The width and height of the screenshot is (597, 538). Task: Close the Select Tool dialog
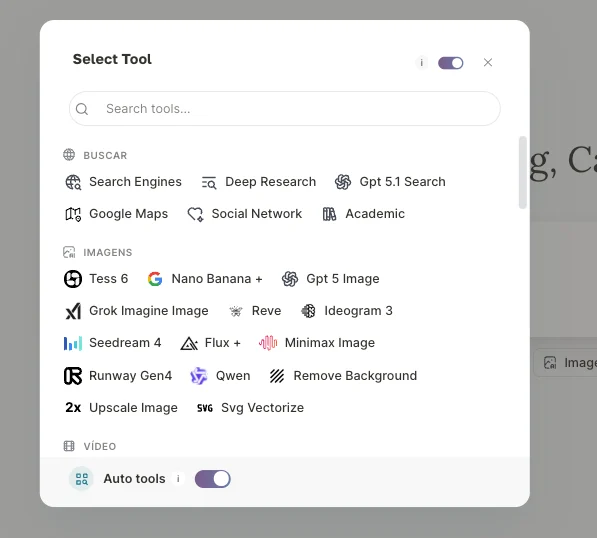pyautogui.click(x=488, y=62)
